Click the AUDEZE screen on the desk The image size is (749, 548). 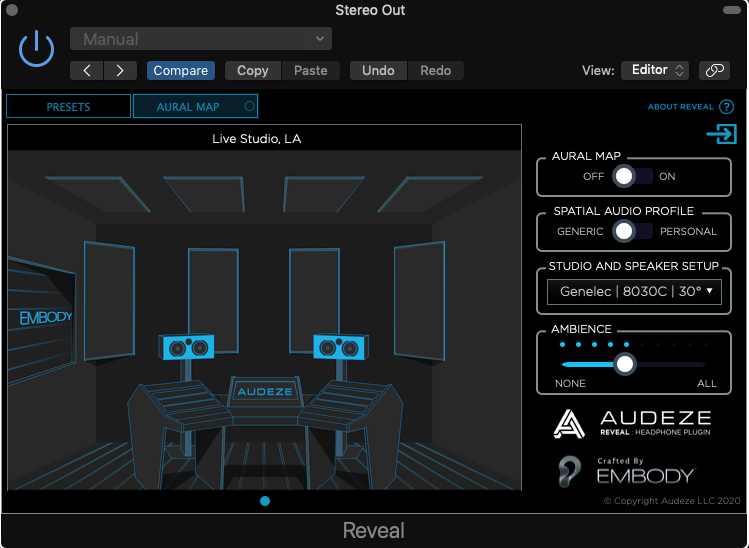point(265,391)
